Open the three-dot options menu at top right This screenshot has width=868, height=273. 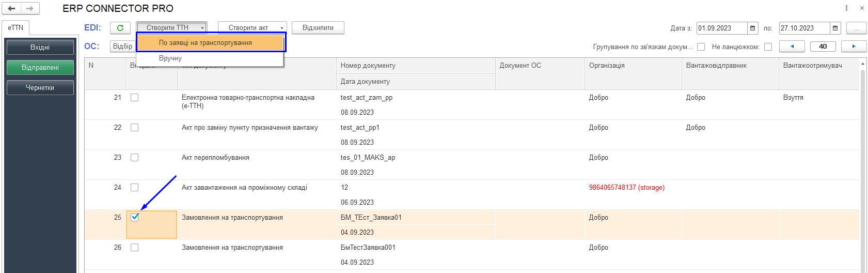pyautogui.click(x=846, y=8)
